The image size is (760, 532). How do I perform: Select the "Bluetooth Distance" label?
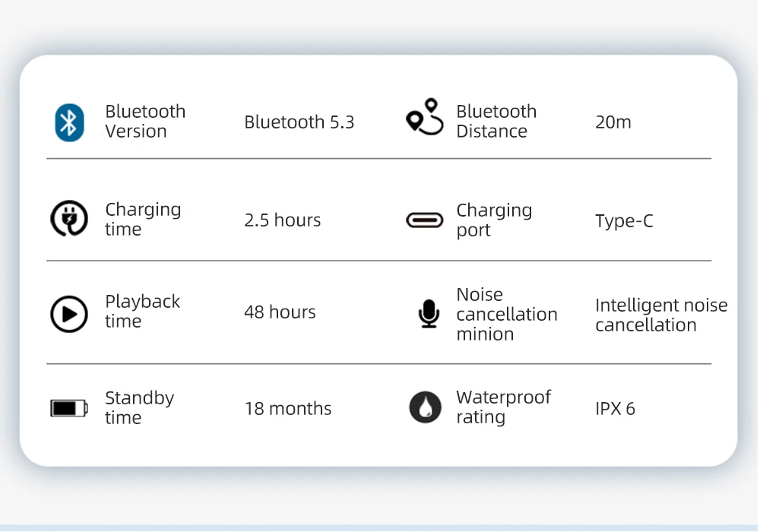click(496, 122)
